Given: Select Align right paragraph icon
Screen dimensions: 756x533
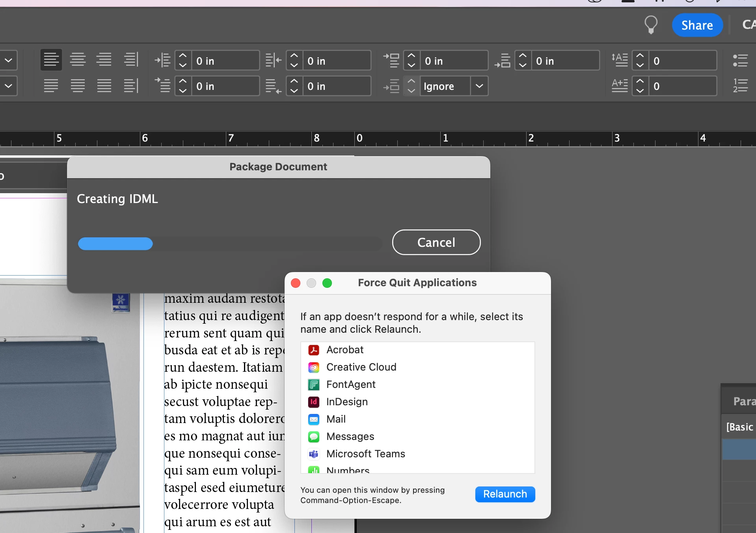Looking at the screenshot, I should (104, 60).
